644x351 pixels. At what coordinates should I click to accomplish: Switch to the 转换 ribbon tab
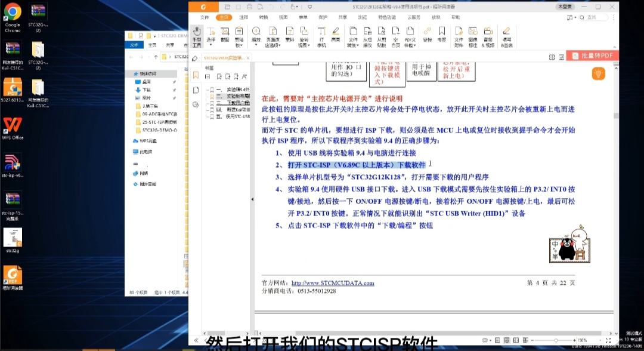coord(264,17)
